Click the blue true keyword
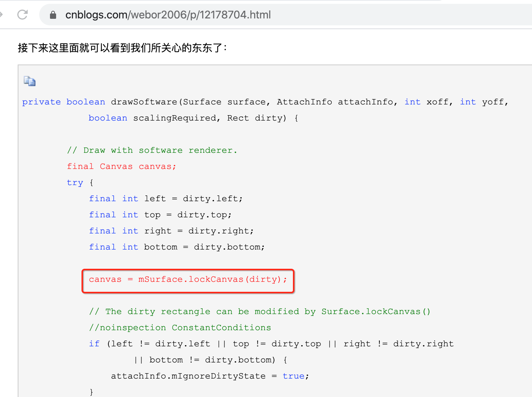Image resolution: width=532 pixels, height=397 pixels. (x=293, y=375)
